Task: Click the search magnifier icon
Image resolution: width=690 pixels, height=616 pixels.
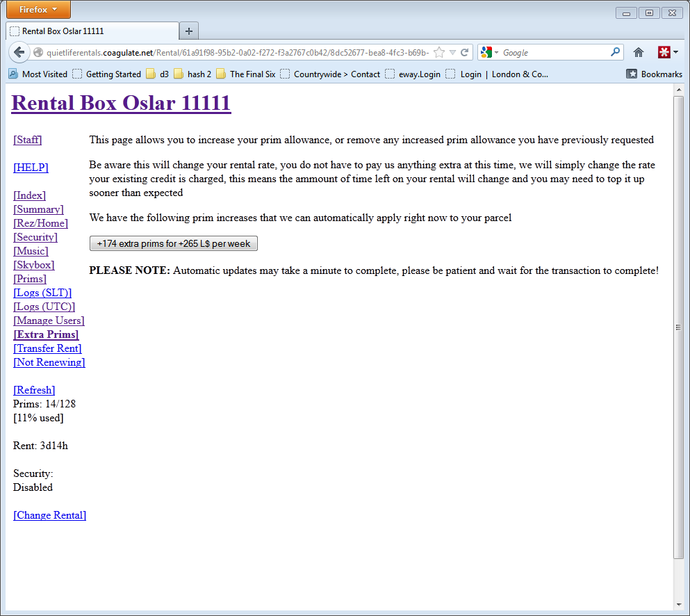Action: click(615, 52)
